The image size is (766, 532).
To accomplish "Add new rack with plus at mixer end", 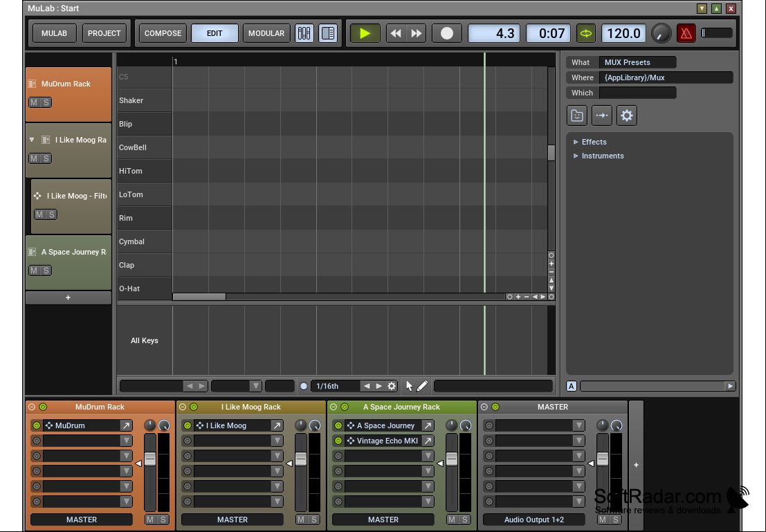I will (x=636, y=465).
